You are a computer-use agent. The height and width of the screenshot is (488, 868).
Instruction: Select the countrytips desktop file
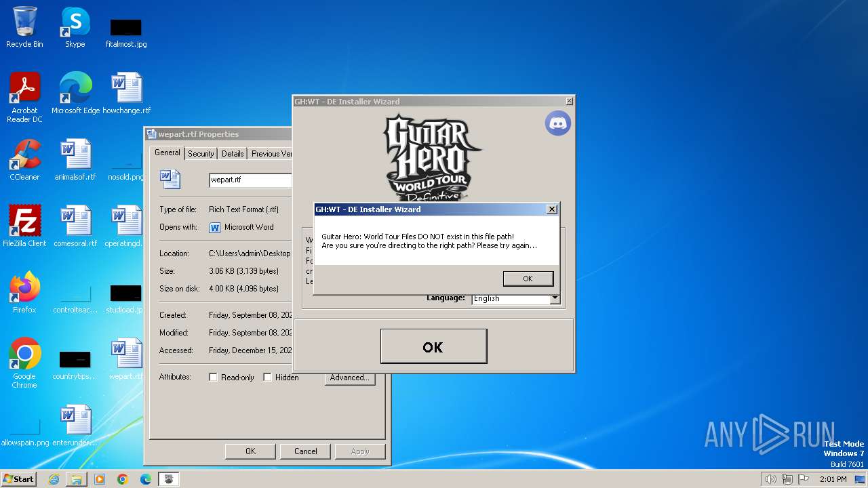(x=75, y=365)
